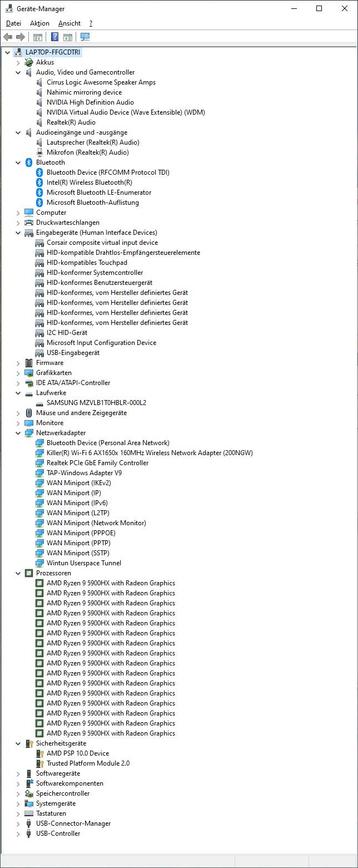Collapse the Audio, Video und Gamecontroller category
This screenshot has height=868, width=358.
point(18,72)
